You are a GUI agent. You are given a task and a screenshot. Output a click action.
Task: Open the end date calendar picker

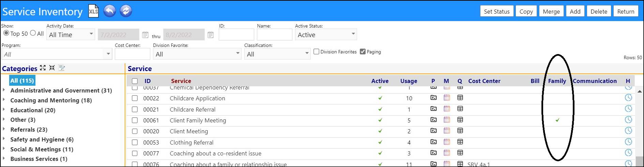pos(211,35)
